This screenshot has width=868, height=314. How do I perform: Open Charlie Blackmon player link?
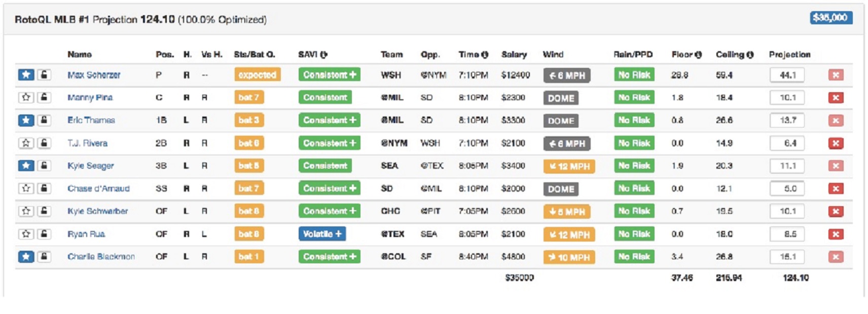[x=101, y=257]
